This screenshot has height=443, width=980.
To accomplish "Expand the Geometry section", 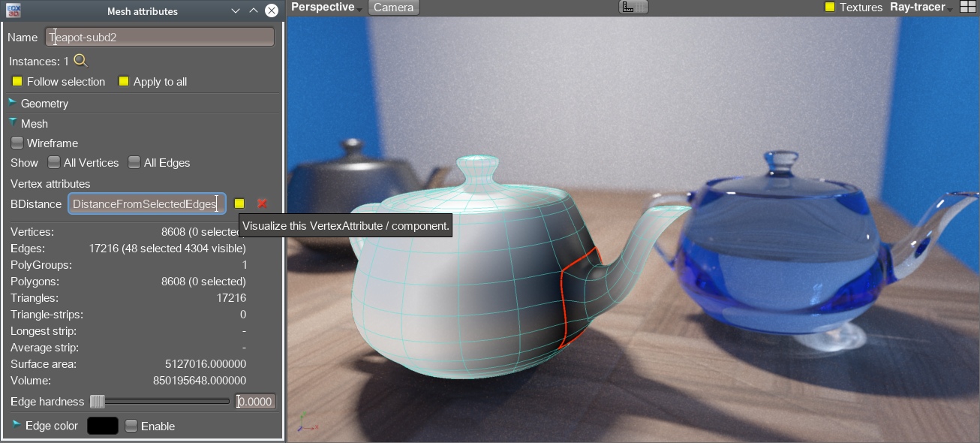I will [13, 103].
